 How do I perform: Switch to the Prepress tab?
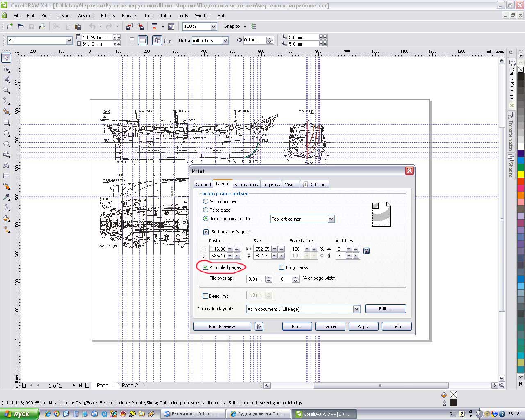click(271, 185)
